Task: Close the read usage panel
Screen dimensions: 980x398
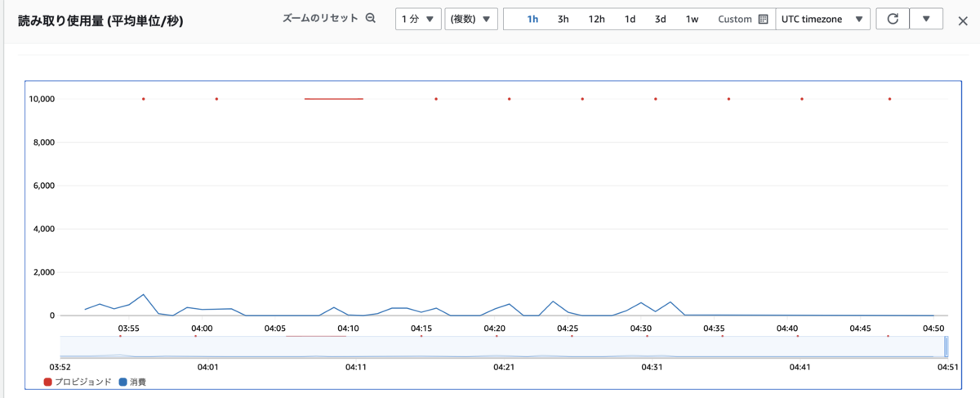Action: click(963, 20)
